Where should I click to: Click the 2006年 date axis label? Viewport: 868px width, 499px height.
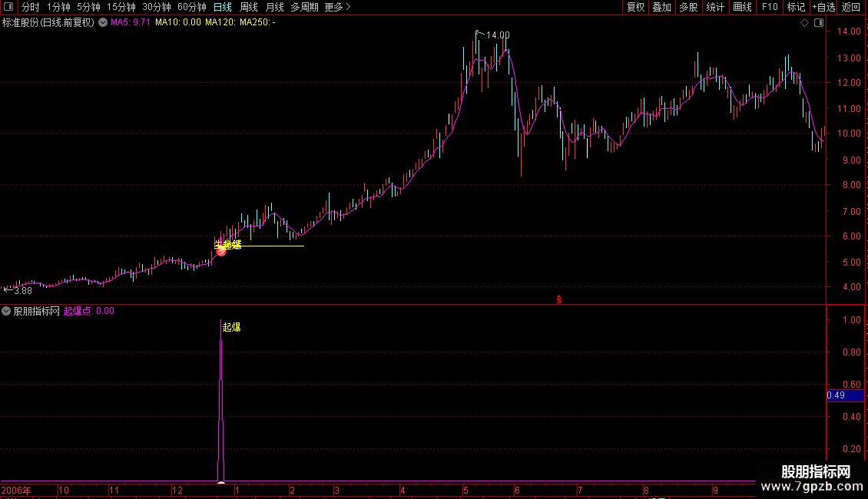[x=17, y=490]
